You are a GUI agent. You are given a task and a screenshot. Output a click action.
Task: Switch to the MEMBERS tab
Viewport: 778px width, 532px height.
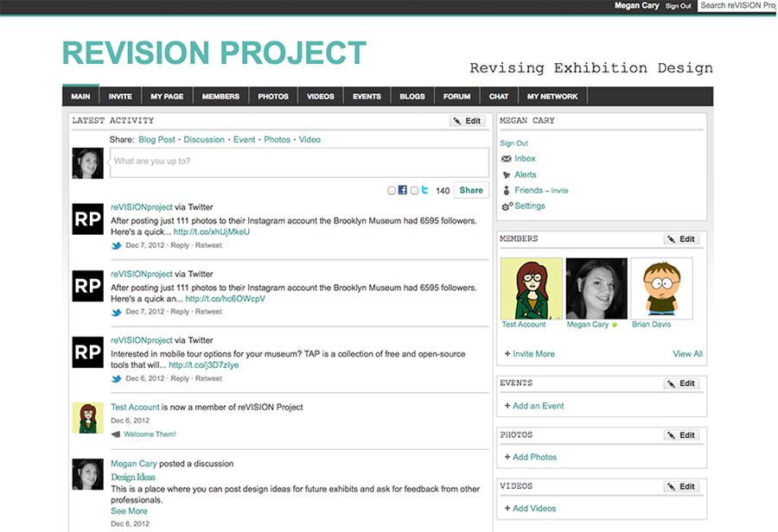click(220, 96)
